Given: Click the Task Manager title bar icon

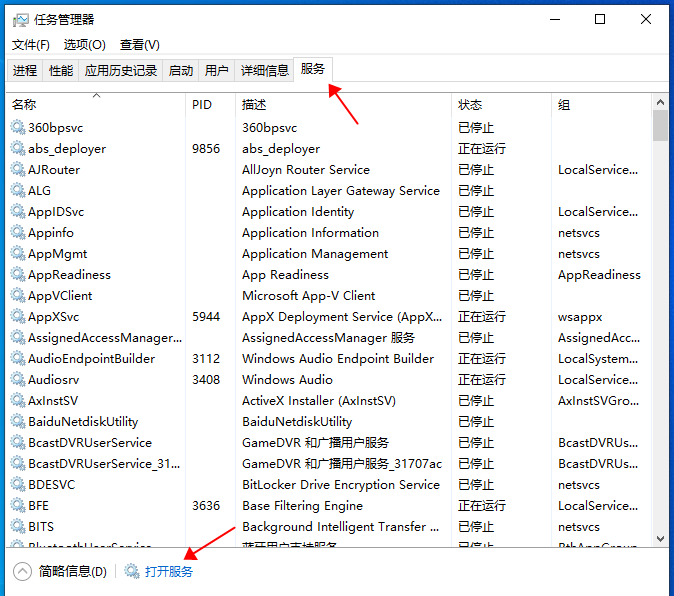Looking at the screenshot, I should pos(21,19).
